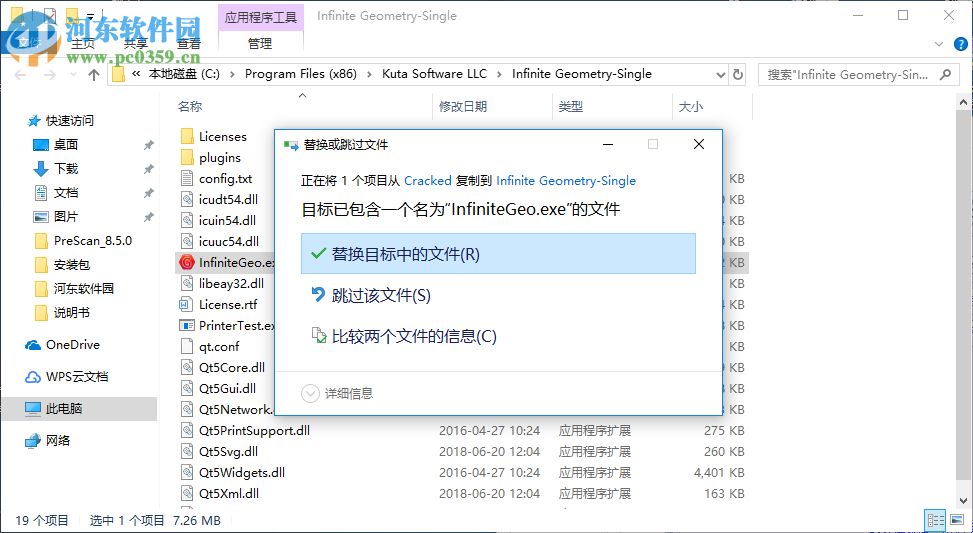This screenshot has width=973, height=533.
Task: Select Documents in the navigation pane
Action: (66, 192)
